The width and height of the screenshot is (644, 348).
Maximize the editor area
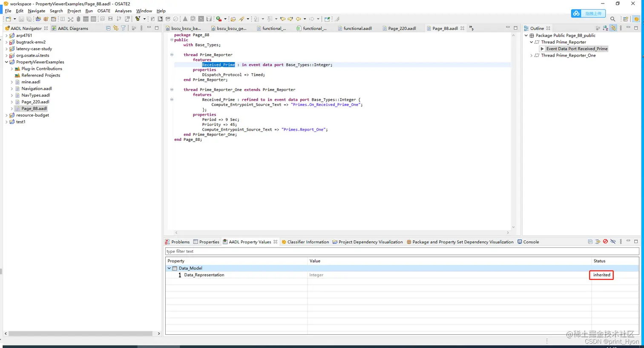click(515, 28)
